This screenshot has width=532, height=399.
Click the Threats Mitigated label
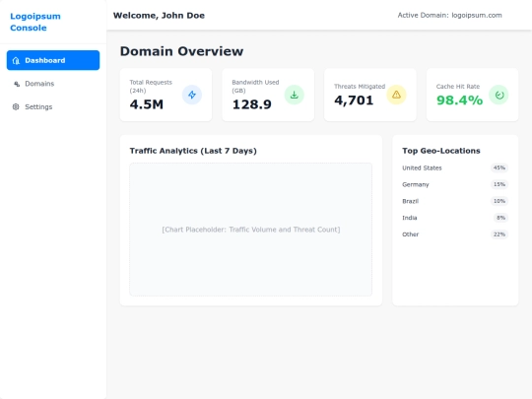tap(360, 87)
